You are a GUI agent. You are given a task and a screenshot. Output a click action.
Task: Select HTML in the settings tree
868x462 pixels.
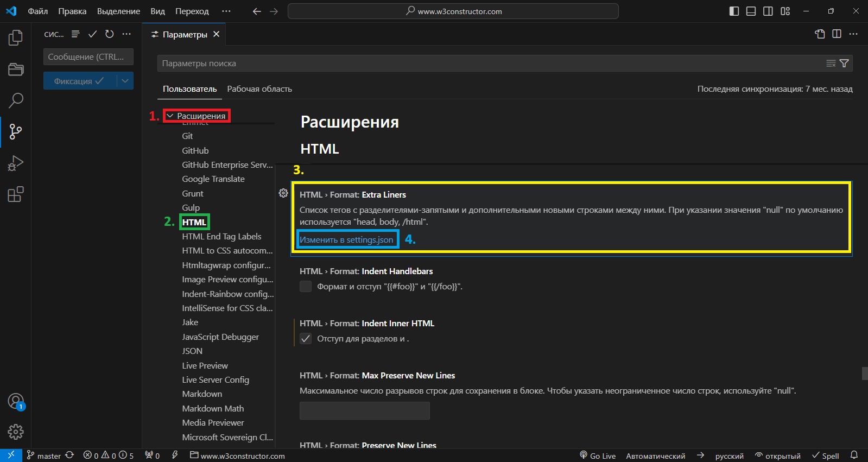[194, 222]
